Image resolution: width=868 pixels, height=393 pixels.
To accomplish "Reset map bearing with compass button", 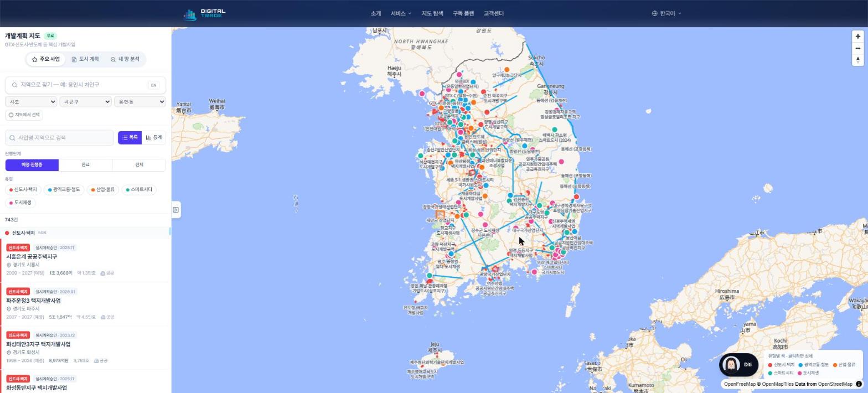I will [x=857, y=60].
